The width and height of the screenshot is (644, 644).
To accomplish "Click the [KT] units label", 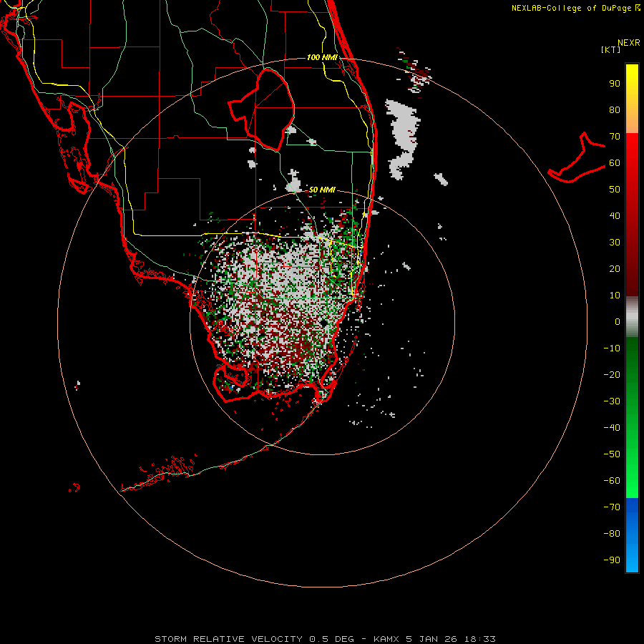I will (x=611, y=49).
